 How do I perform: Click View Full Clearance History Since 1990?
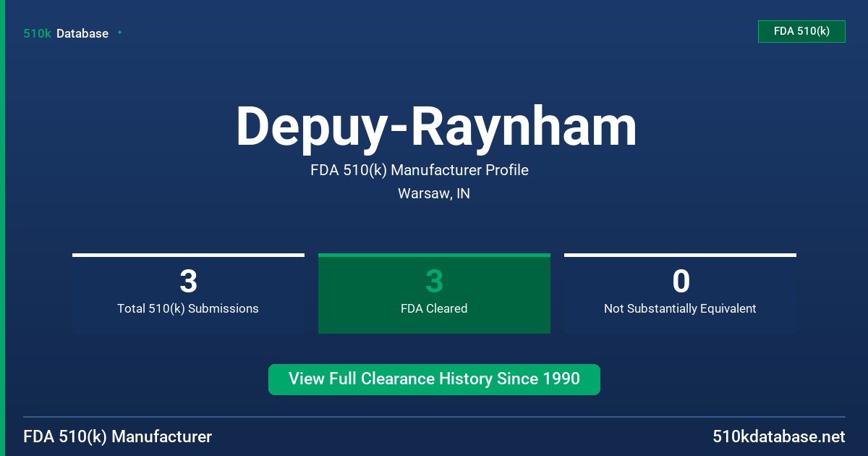coord(434,379)
